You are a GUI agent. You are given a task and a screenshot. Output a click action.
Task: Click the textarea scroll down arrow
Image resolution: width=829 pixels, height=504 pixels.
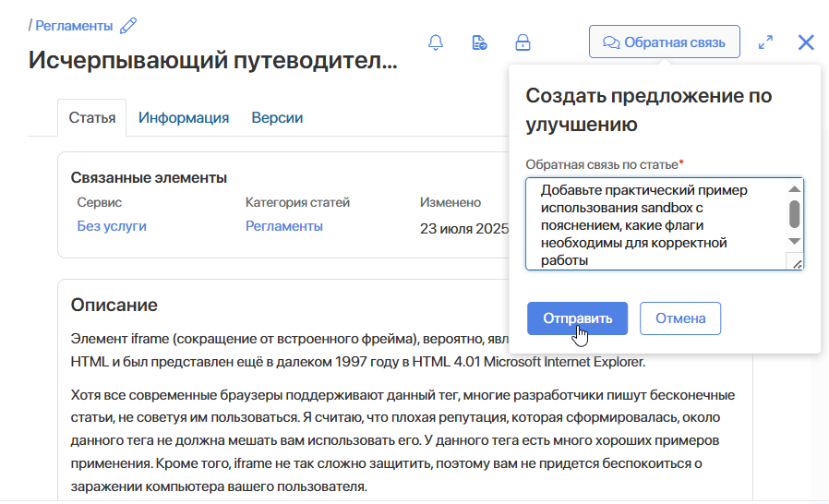tap(794, 241)
